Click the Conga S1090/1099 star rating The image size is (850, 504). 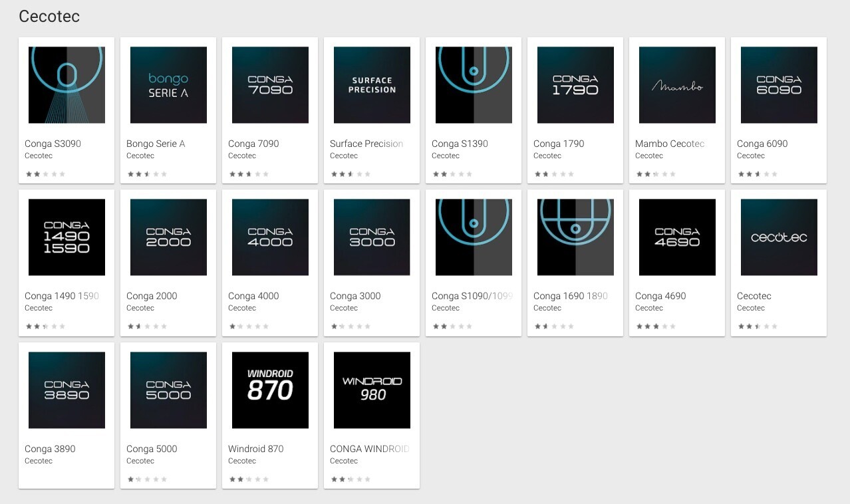[452, 326]
